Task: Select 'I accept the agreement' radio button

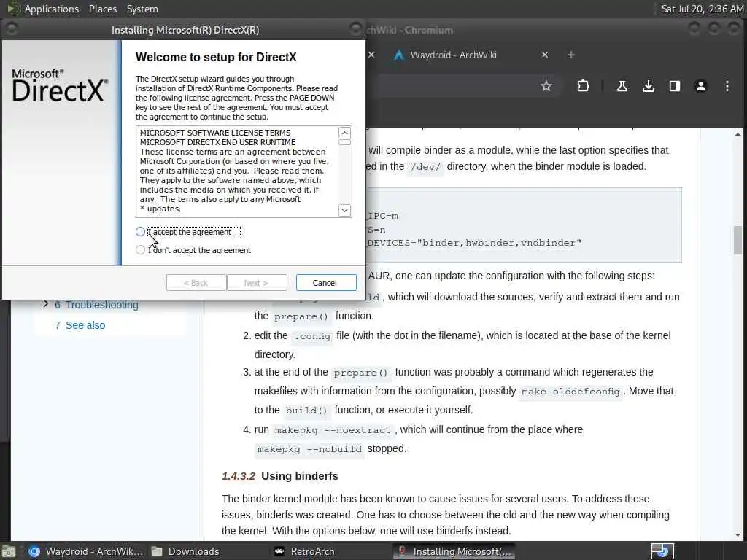Action: (x=140, y=232)
